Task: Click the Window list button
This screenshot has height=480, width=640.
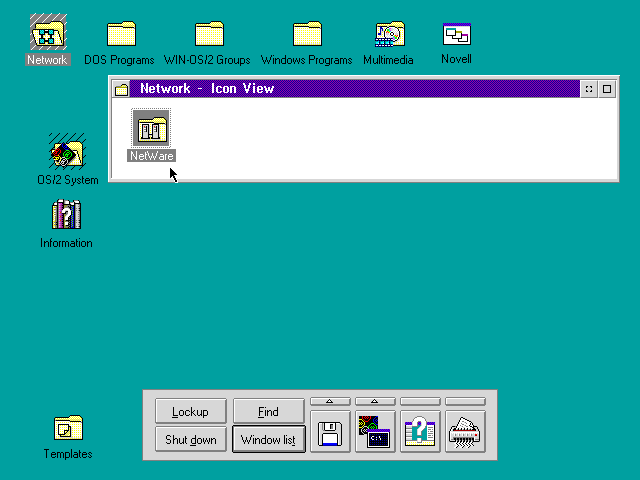Action: (269, 439)
